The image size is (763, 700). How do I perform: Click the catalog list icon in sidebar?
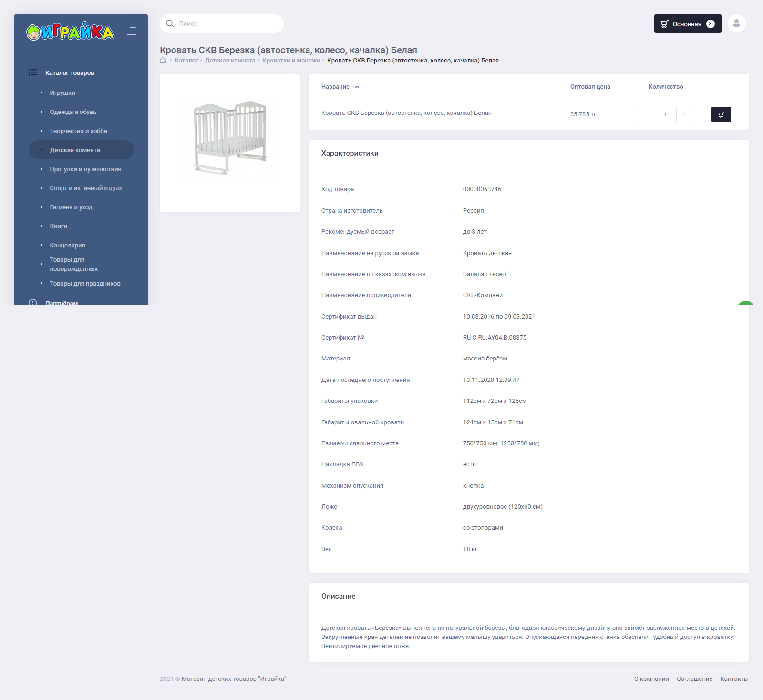click(x=32, y=72)
